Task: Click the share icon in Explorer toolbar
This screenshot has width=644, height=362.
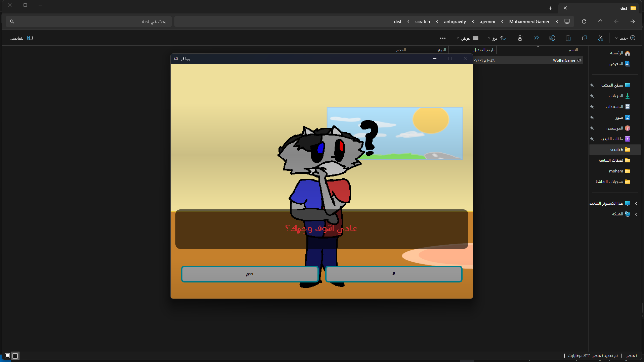Action: (x=536, y=38)
